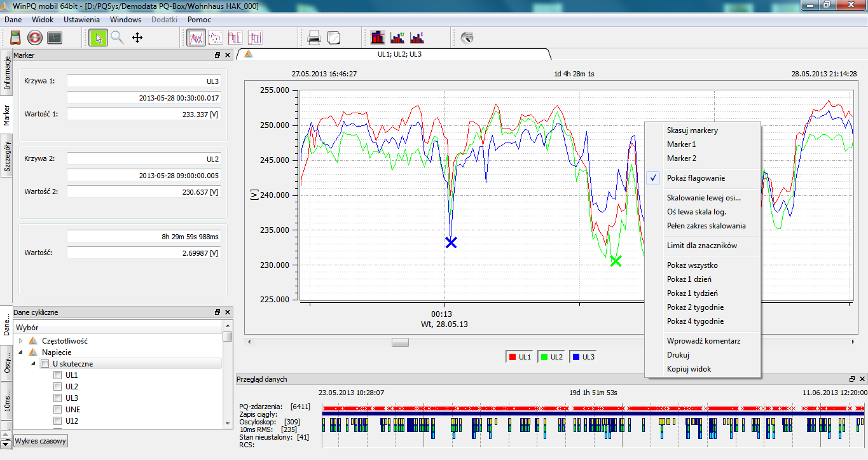The width and height of the screenshot is (868, 460).
Task: Open the Dane menu
Action: point(13,20)
